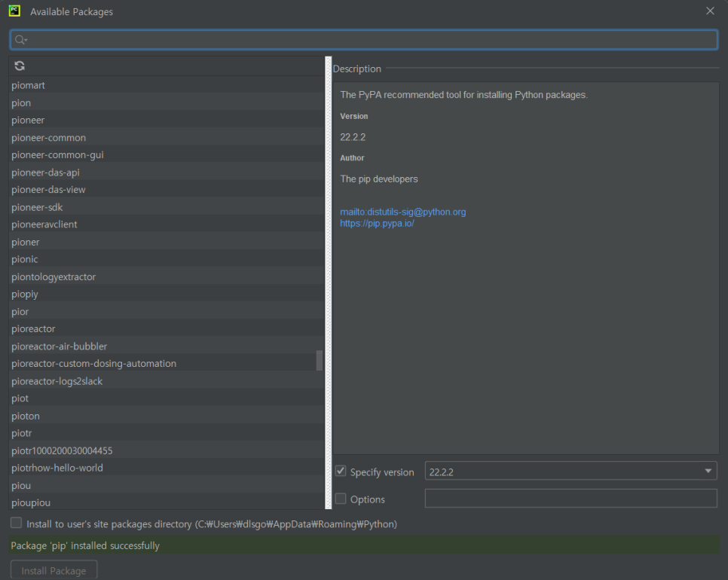728x580 pixels.
Task: Select the pioneer-common-gui package
Action: (x=167, y=155)
